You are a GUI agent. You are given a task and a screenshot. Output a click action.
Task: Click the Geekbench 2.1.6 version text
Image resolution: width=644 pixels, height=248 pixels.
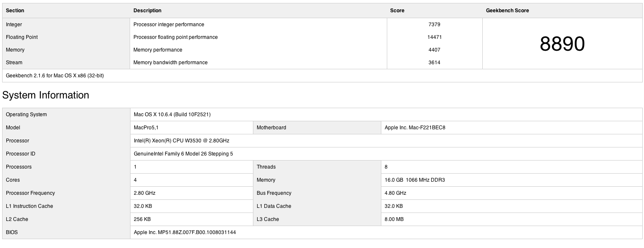pyautogui.click(x=55, y=76)
